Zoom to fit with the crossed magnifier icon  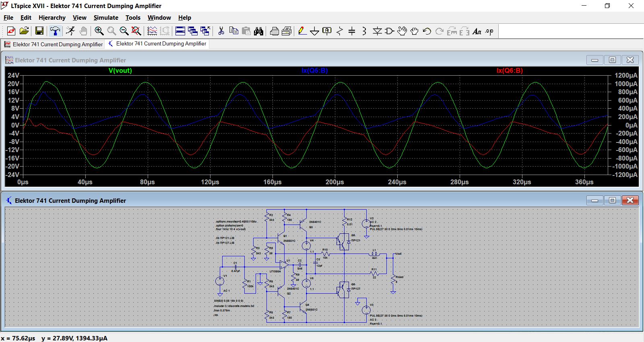[x=136, y=31]
